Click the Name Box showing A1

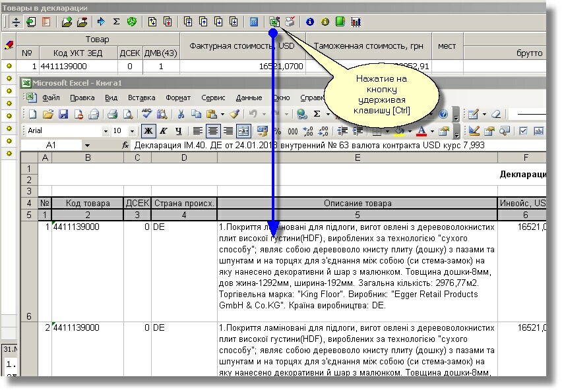[x=51, y=146]
